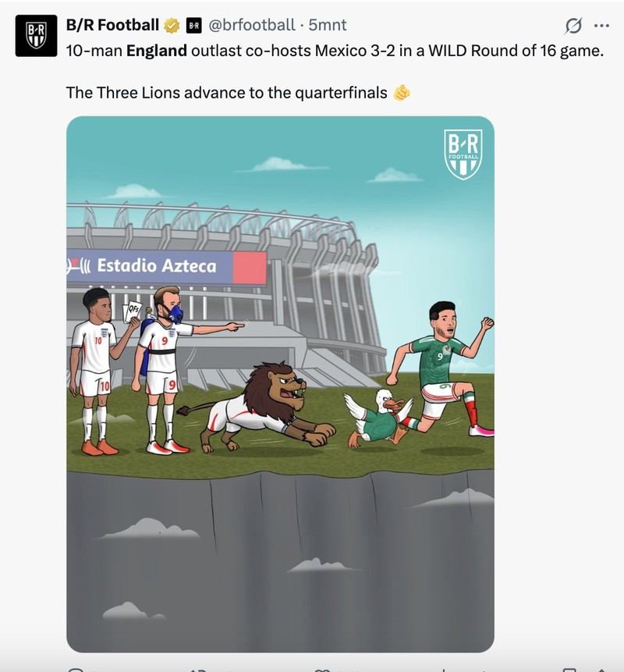Click the Grok explain-post icon
Viewport: 624px width, 672px height.
573,26
